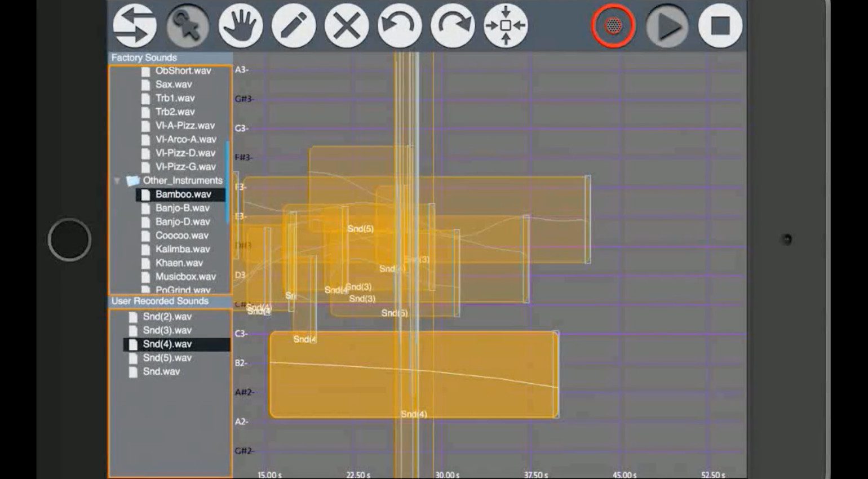This screenshot has width=868, height=479.
Task: Select the hand pan tool
Action: (x=241, y=26)
